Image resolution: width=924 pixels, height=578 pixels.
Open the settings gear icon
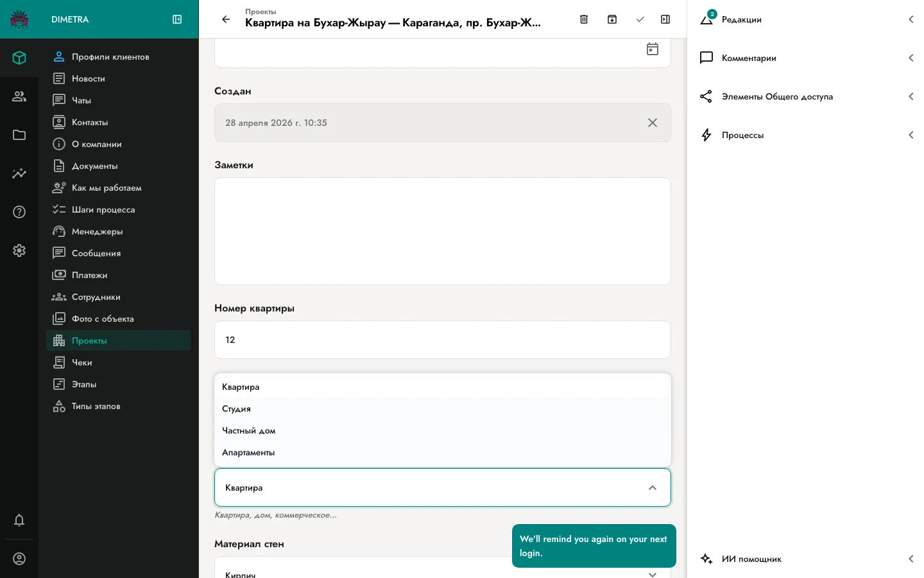coord(19,250)
